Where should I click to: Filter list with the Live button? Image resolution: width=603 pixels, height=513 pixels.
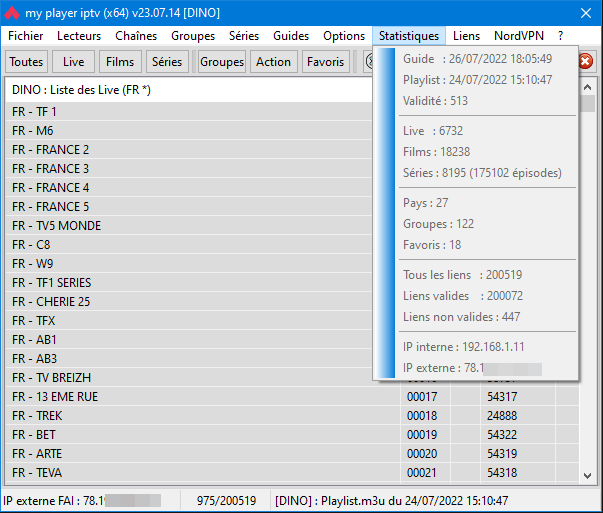(73, 62)
